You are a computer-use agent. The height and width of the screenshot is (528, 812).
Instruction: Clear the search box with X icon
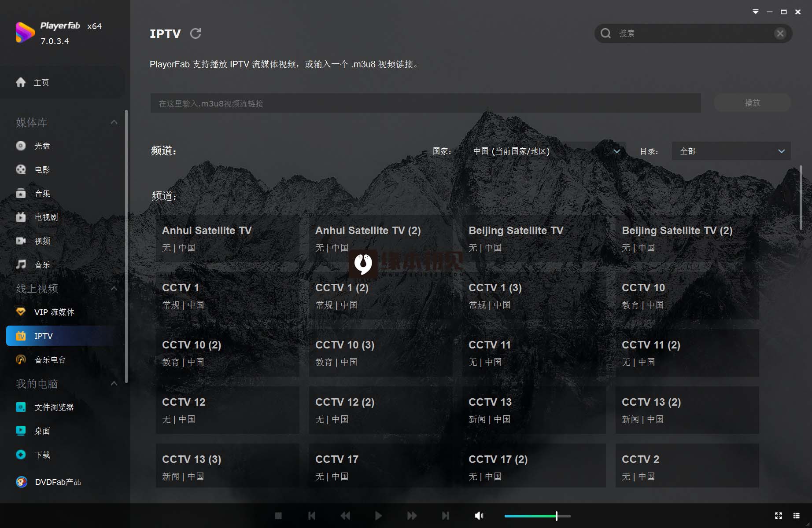click(780, 33)
